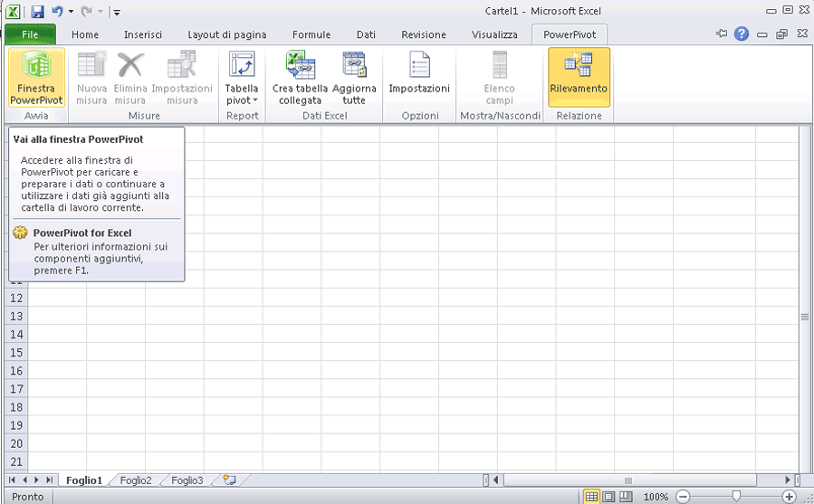The width and height of the screenshot is (814, 504).
Task: Go to last sheet navigation arrow
Action: tap(49, 480)
